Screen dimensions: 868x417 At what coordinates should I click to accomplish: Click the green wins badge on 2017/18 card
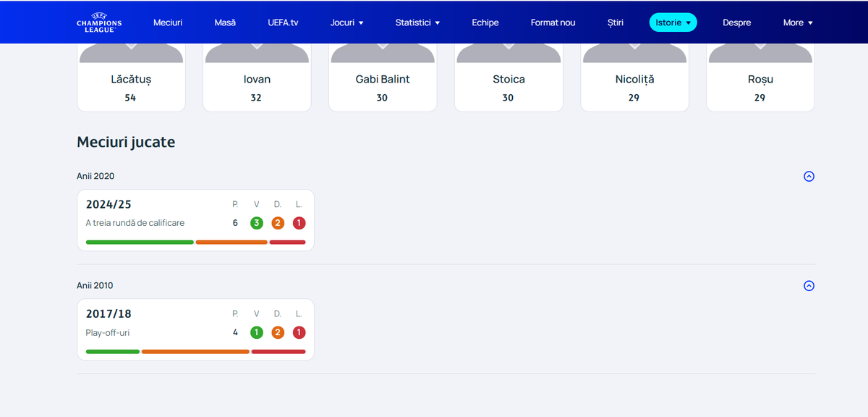[x=256, y=332]
